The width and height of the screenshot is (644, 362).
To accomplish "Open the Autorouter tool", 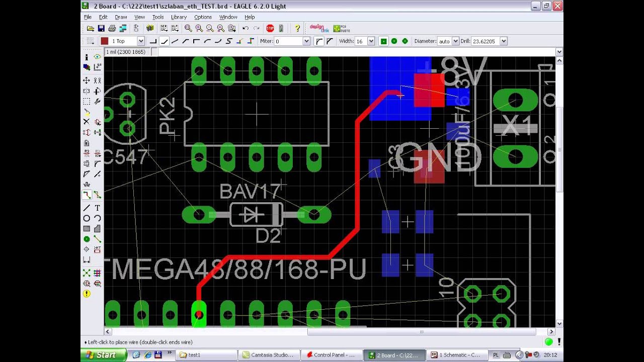I will click(x=97, y=273).
